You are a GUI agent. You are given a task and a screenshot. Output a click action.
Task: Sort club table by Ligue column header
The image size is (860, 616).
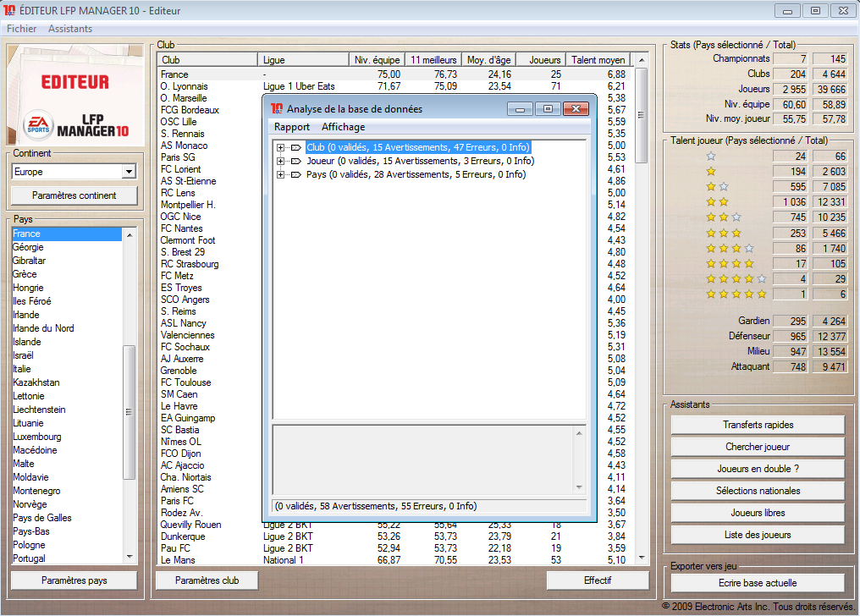tap(303, 60)
